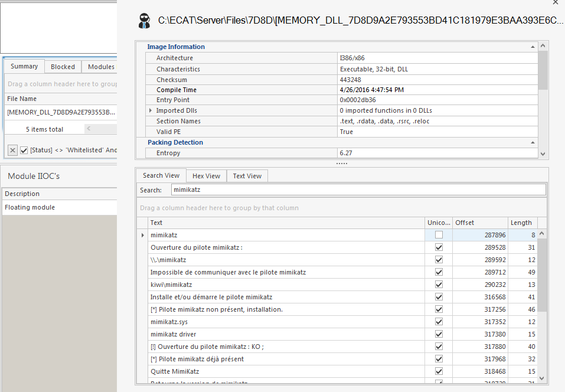Open the Blocked tab

[63, 67]
